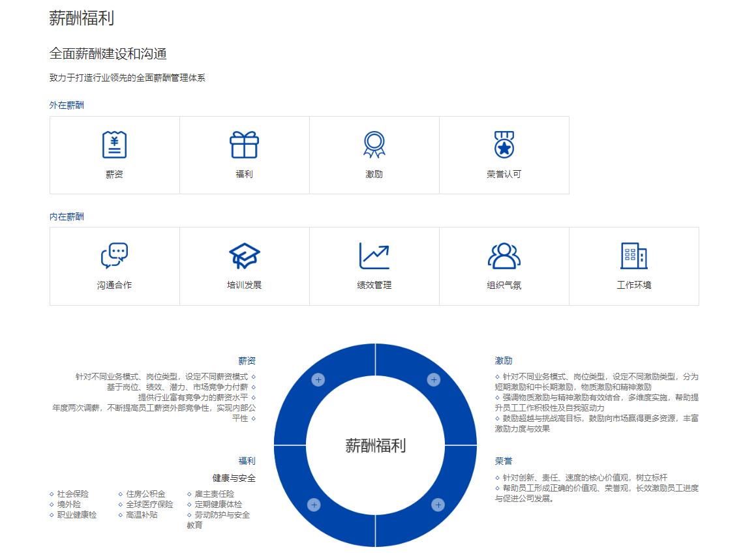The height and width of the screenshot is (560, 743).
Task: Select the 培训发展 graduation cap icon
Action: click(x=244, y=256)
